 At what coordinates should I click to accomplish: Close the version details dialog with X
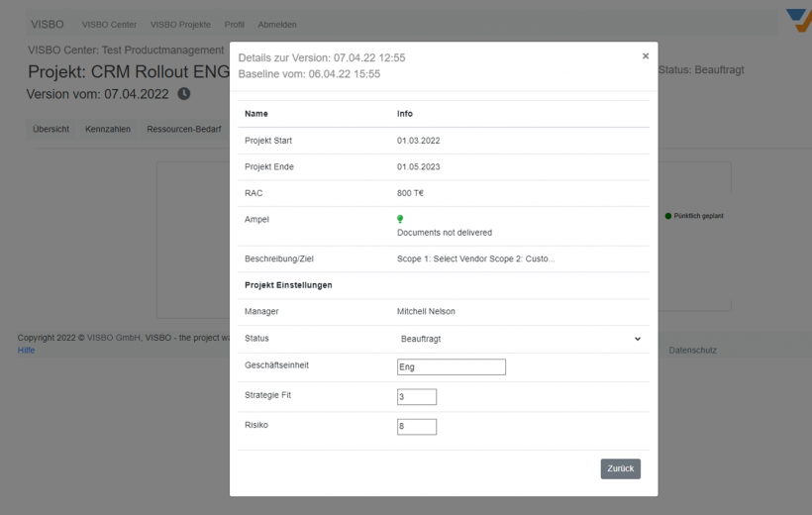(x=646, y=56)
